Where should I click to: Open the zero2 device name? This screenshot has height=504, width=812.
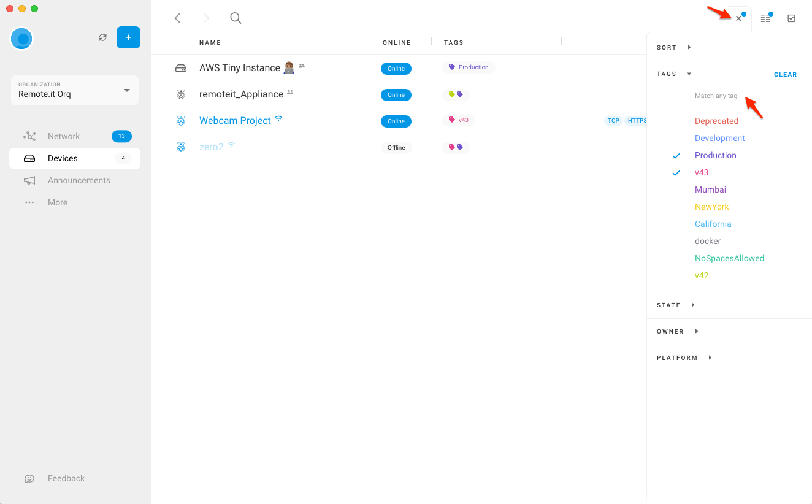pos(212,147)
